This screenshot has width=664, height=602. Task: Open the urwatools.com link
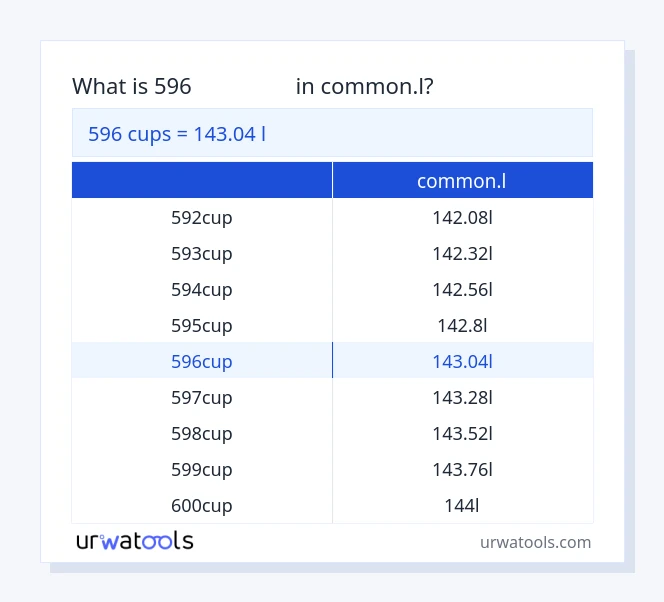535,542
